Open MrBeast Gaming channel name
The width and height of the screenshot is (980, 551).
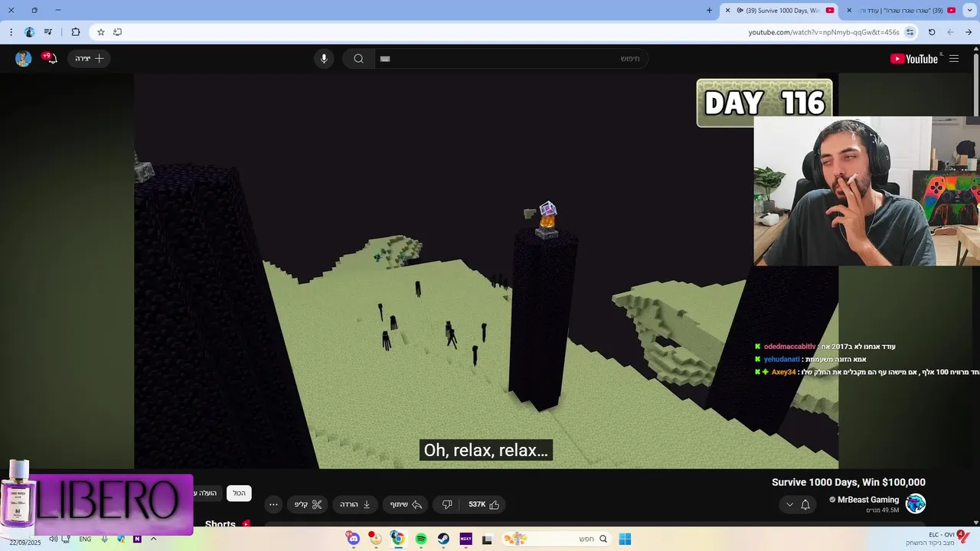(x=868, y=500)
